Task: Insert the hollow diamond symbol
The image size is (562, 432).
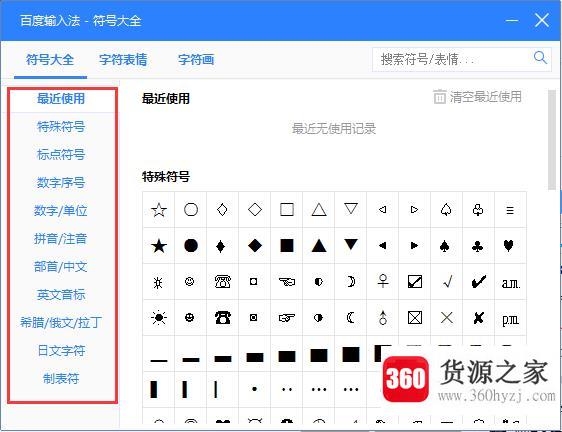Action: pyautogui.click(x=255, y=210)
